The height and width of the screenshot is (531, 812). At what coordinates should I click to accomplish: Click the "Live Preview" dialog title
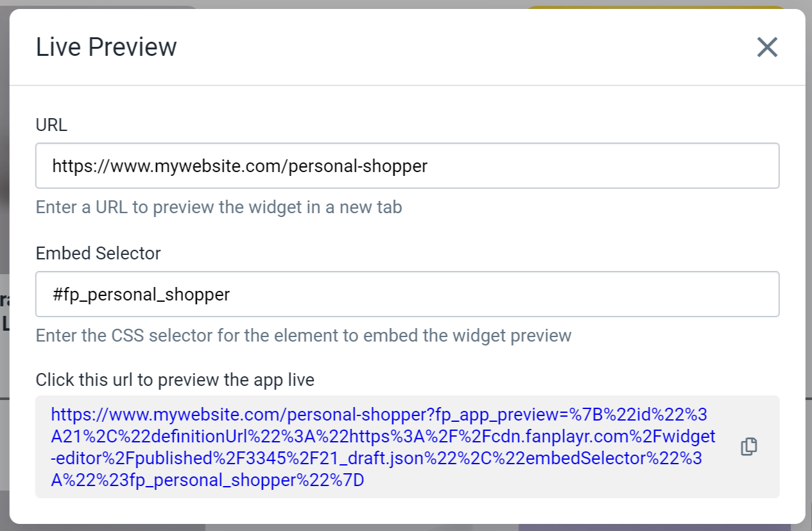point(106,48)
